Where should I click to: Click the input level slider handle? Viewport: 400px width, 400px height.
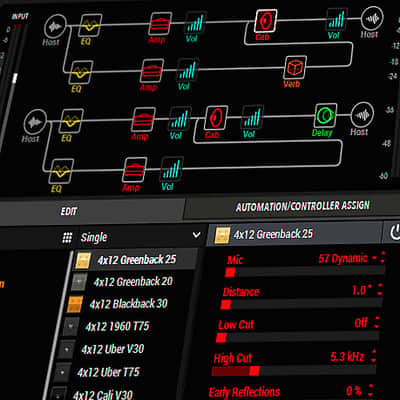tap(15, 79)
